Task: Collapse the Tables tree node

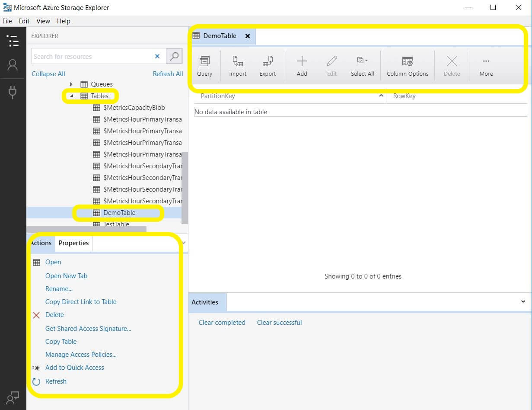Action: (71, 96)
